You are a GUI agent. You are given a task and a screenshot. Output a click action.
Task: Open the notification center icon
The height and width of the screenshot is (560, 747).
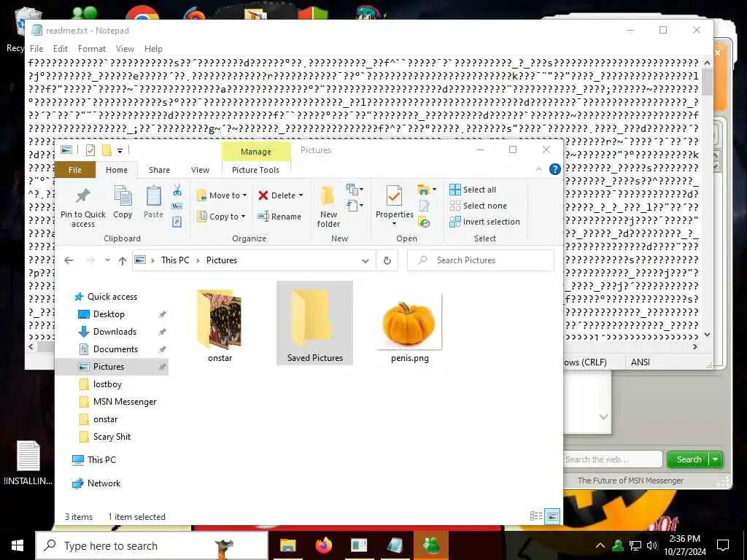723,545
